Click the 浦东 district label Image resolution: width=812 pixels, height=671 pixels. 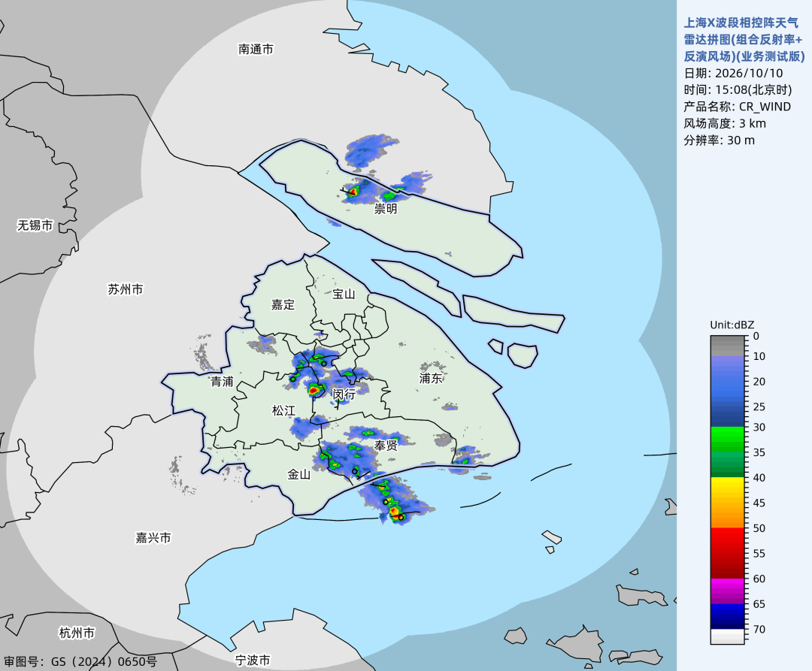[431, 378]
